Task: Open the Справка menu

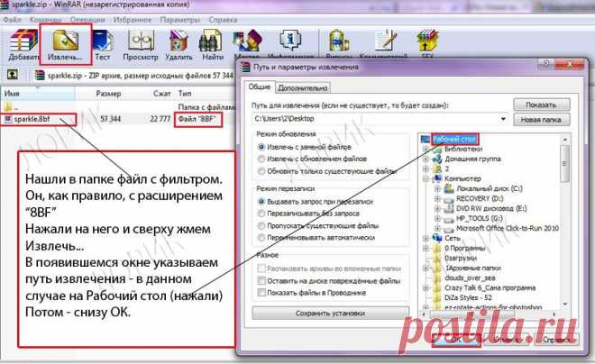Action: (223, 20)
